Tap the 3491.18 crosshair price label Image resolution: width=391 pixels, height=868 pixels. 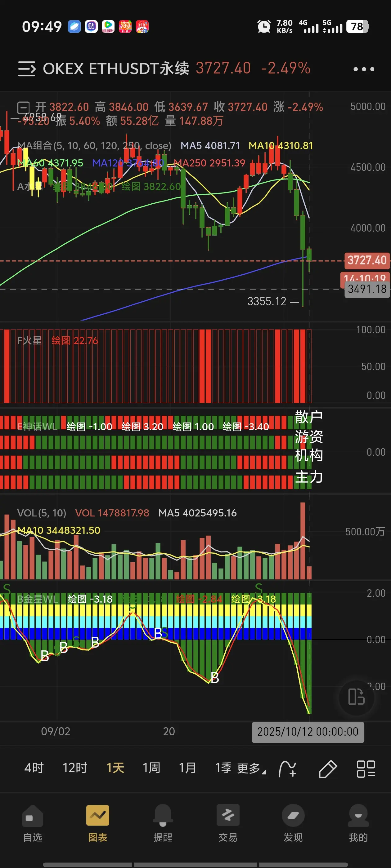tap(367, 289)
